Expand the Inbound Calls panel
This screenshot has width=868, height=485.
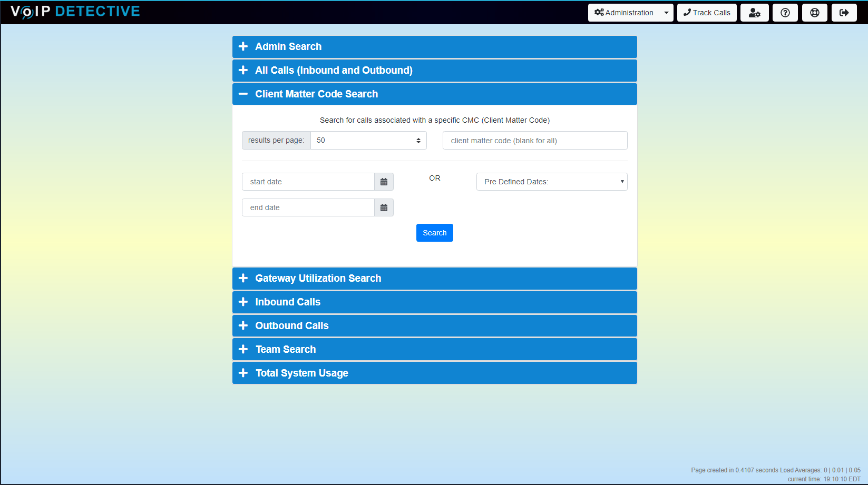(288, 302)
